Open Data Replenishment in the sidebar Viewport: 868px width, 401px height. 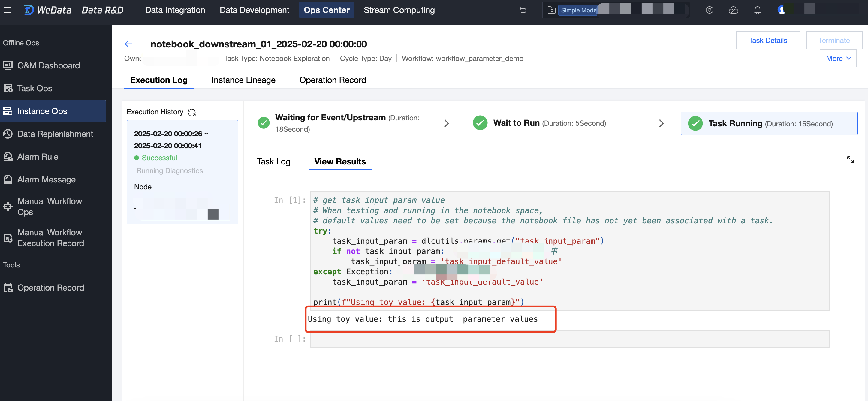pyautogui.click(x=55, y=134)
